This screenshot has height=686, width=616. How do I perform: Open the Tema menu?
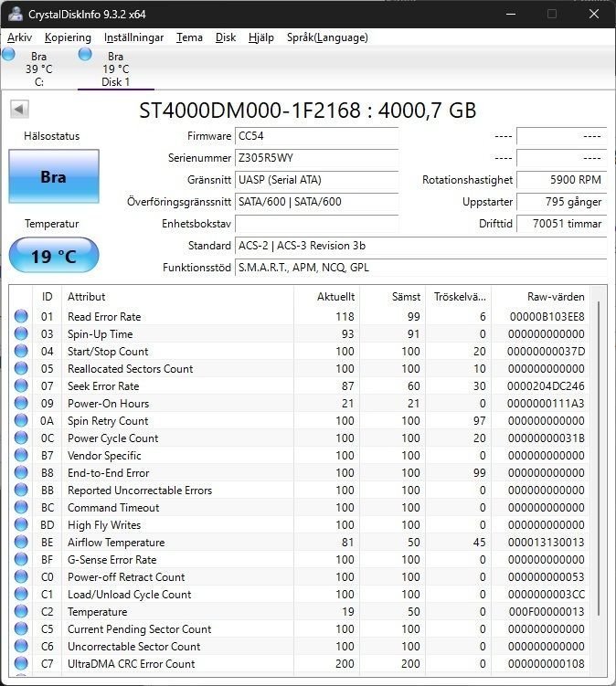tap(189, 37)
